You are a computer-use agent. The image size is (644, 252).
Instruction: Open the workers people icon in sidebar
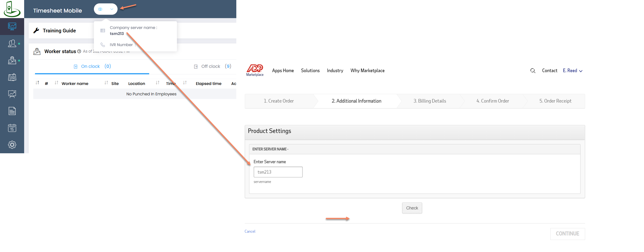click(x=12, y=43)
